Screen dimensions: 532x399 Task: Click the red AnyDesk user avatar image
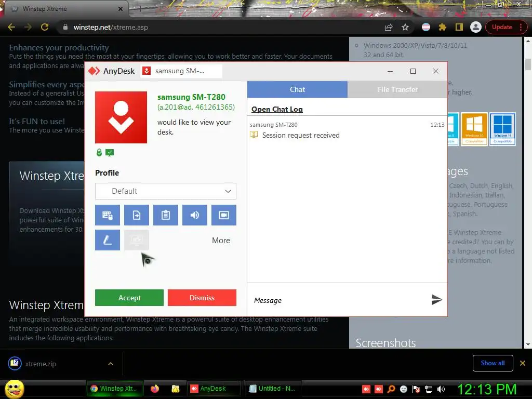click(x=121, y=117)
